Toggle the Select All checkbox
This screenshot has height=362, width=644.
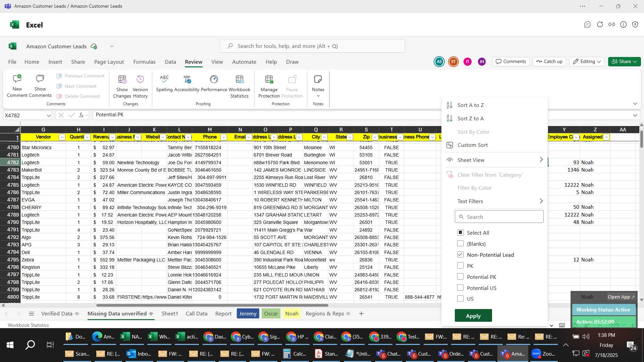tap(460, 233)
